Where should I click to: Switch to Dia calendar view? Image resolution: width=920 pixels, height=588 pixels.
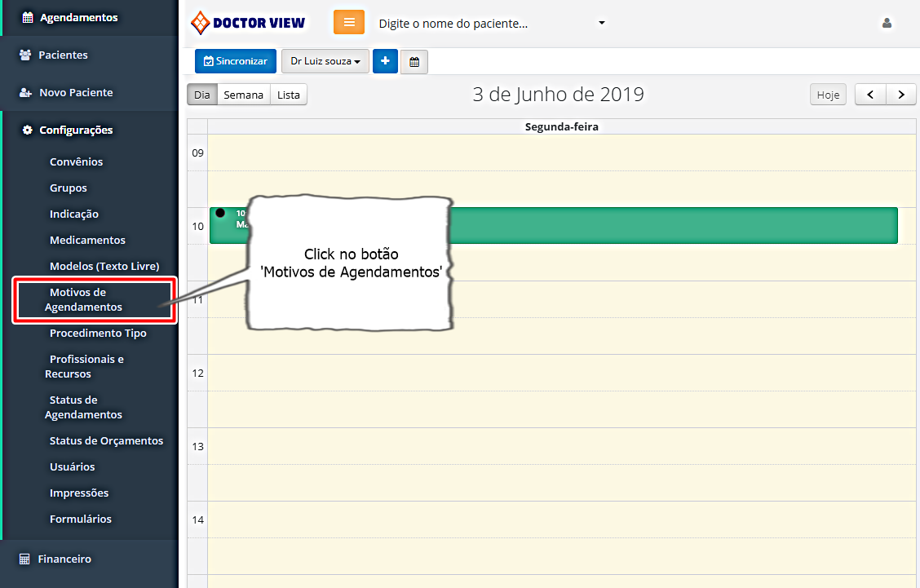(202, 95)
